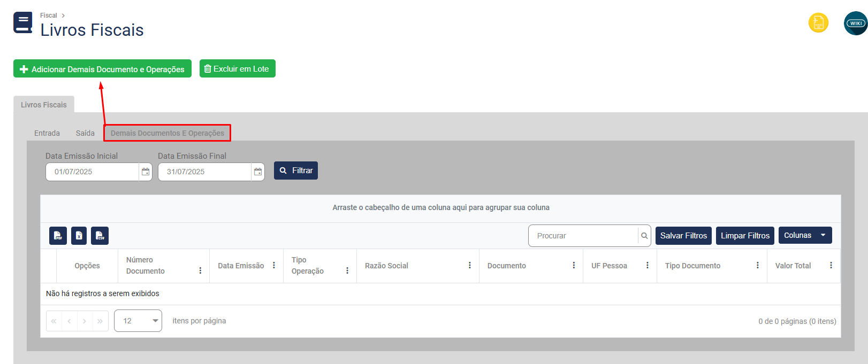
Task: Click Excluir em Lote button
Action: point(238,68)
